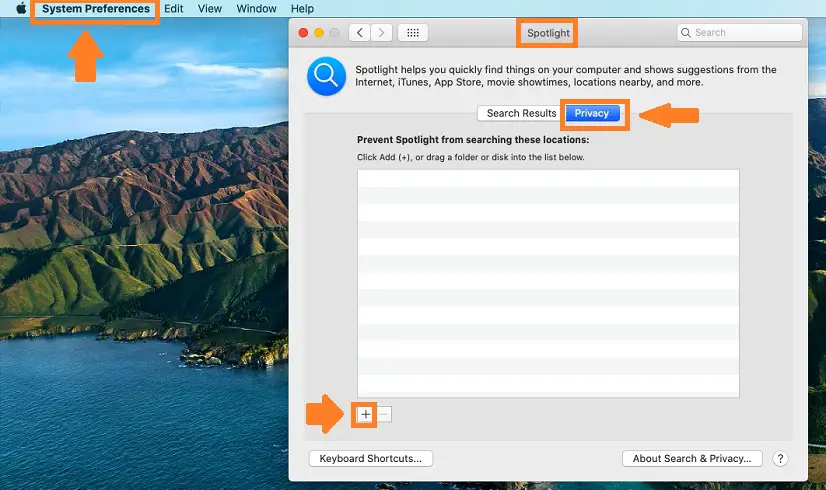Open the Apple menu

[20, 9]
